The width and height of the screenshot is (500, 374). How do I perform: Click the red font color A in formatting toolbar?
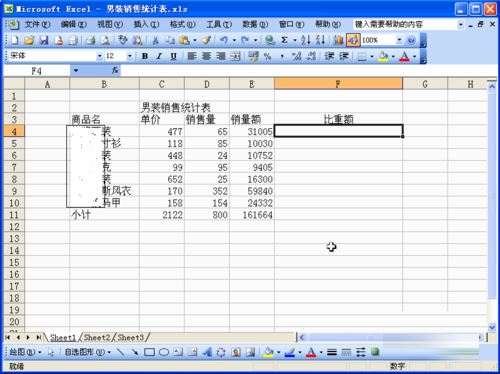[404, 56]
